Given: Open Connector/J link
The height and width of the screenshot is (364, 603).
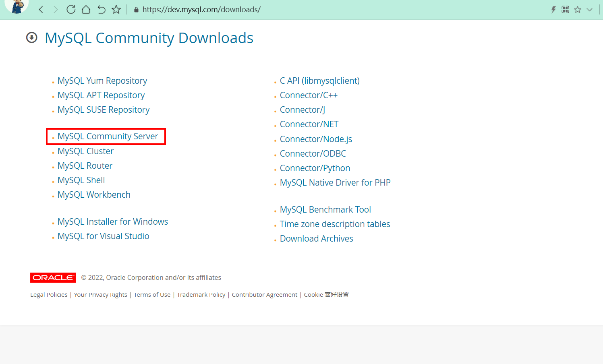Looking at the screenshot, I should (303, 110).
